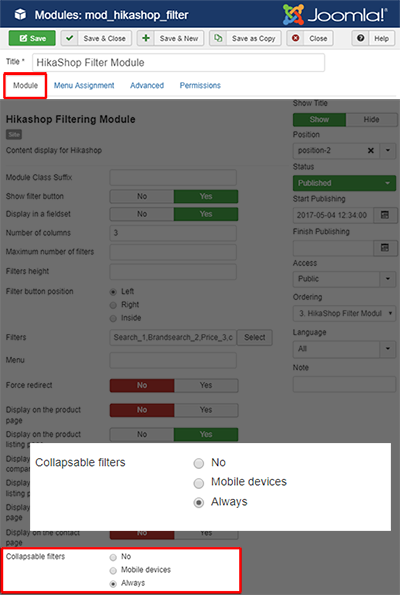
Task: Click the Filters list text field
Action: click(x=173, y=337)
